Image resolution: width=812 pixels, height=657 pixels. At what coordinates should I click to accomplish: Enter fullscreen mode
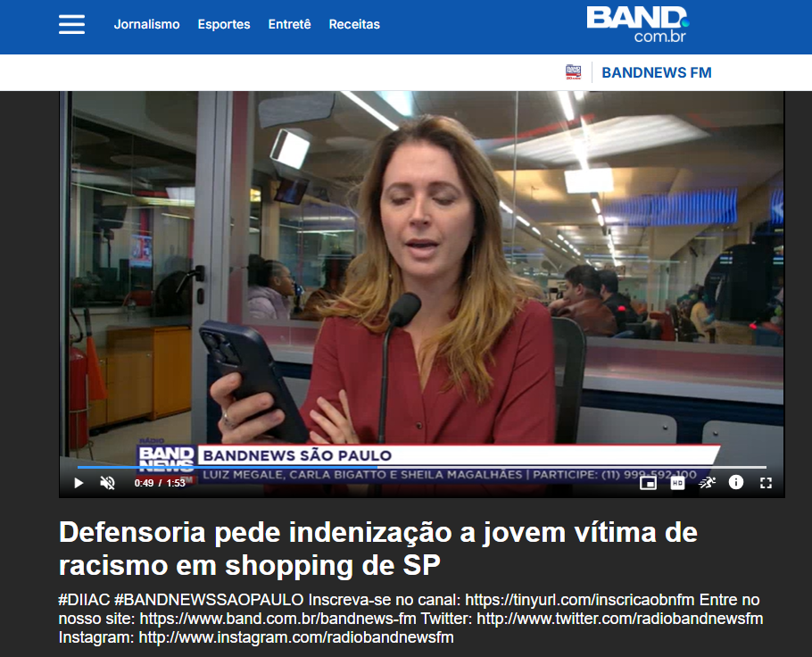[766, 483]
